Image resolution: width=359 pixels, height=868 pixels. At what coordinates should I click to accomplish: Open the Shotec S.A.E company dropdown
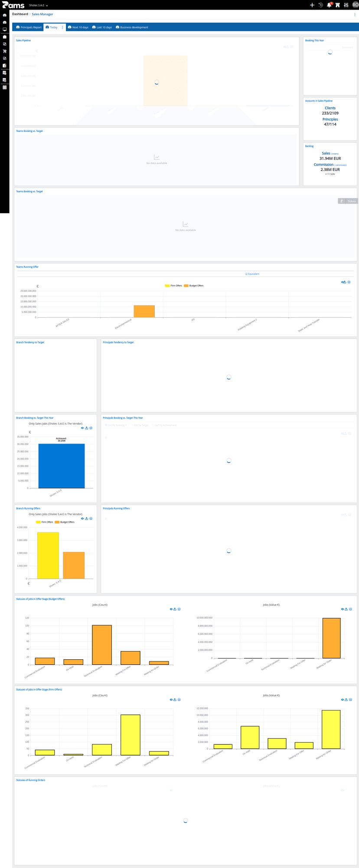38,5
